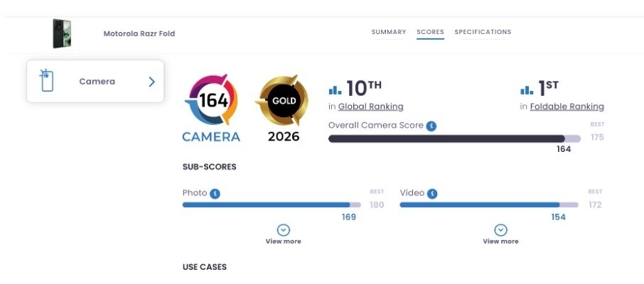Click the best Photo score 180
Image resolution: width=644 pixels, height=284 pixels.
[x=377, y=204]
